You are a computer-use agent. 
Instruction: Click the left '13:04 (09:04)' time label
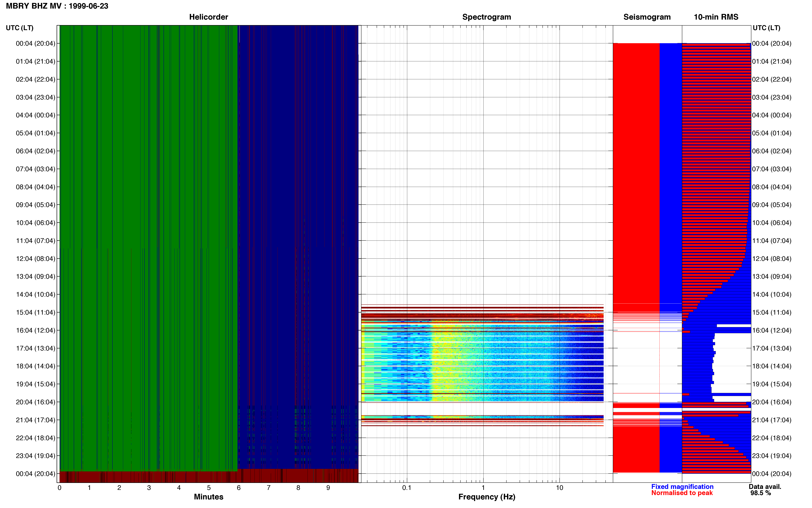[36, 277]
